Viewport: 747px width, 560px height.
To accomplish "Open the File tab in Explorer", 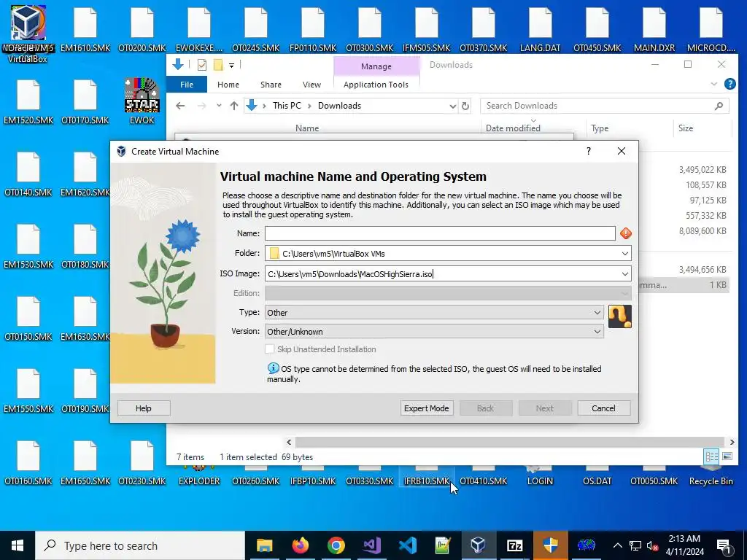I will [x=187, y=85].
